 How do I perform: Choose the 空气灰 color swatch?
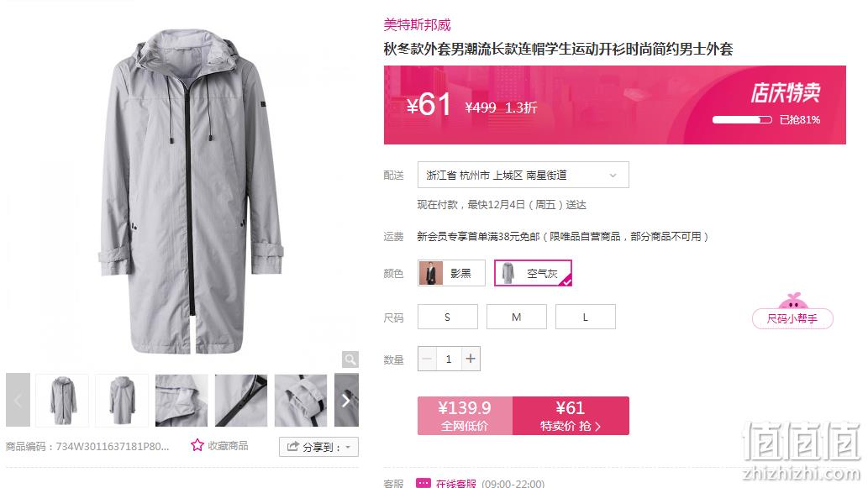[533, 273]
